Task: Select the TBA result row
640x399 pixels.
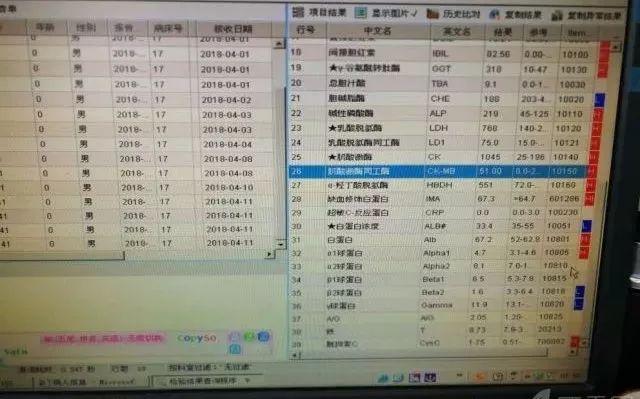Action: click(x=442, y=83)
